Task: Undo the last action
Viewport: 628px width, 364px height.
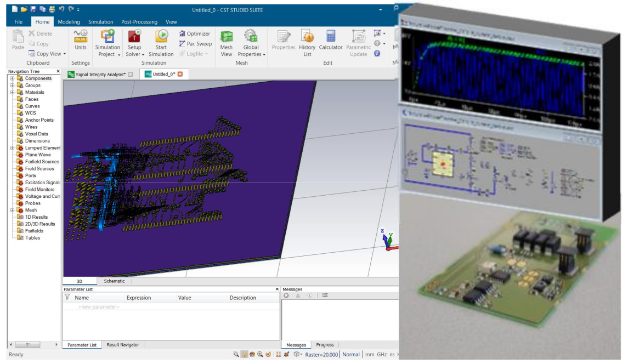Action: [x=61, y=9]
